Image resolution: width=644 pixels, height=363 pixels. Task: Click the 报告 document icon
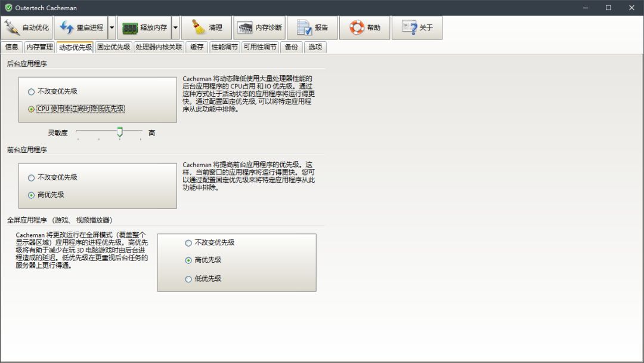pyautogui.click(x=304, y=27)
